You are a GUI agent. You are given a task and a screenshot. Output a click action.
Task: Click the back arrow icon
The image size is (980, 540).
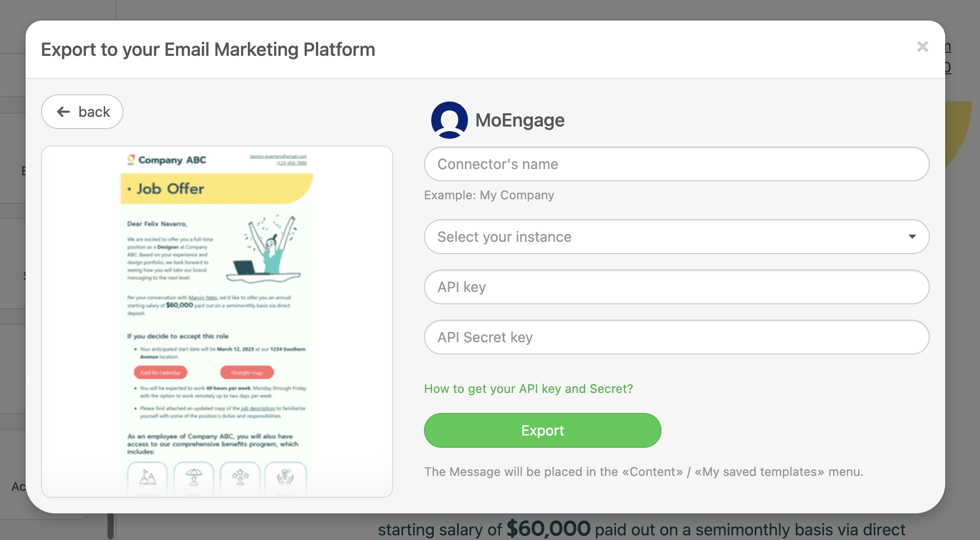[x=63, y=112]
